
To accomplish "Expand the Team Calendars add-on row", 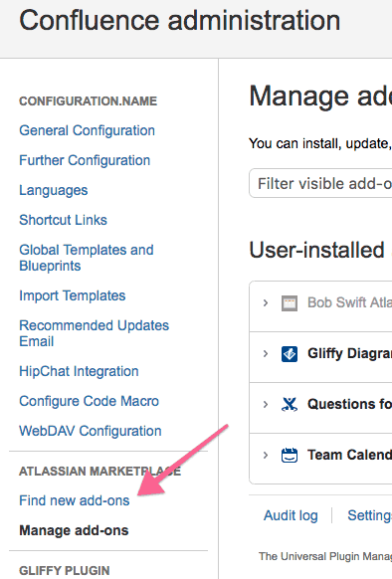I will (266, 455).
